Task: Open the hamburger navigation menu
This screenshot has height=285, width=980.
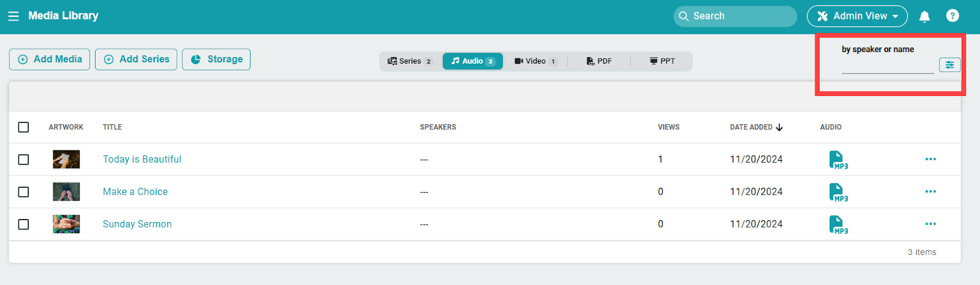Action: coord(13,16)
